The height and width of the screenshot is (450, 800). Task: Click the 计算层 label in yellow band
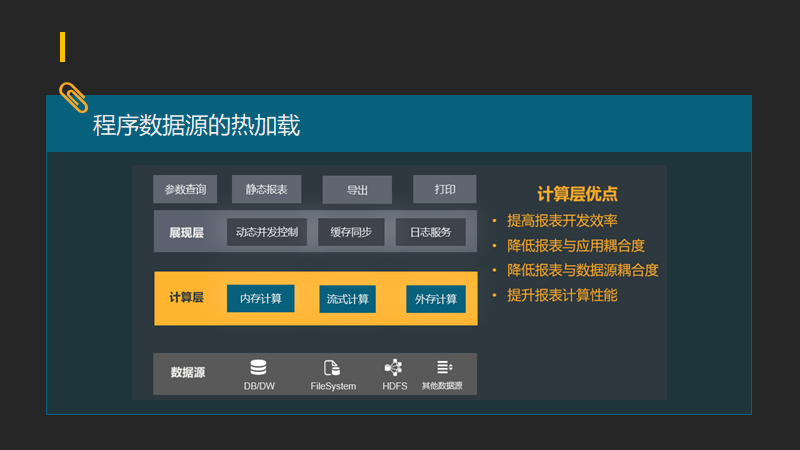click(186, 297)
